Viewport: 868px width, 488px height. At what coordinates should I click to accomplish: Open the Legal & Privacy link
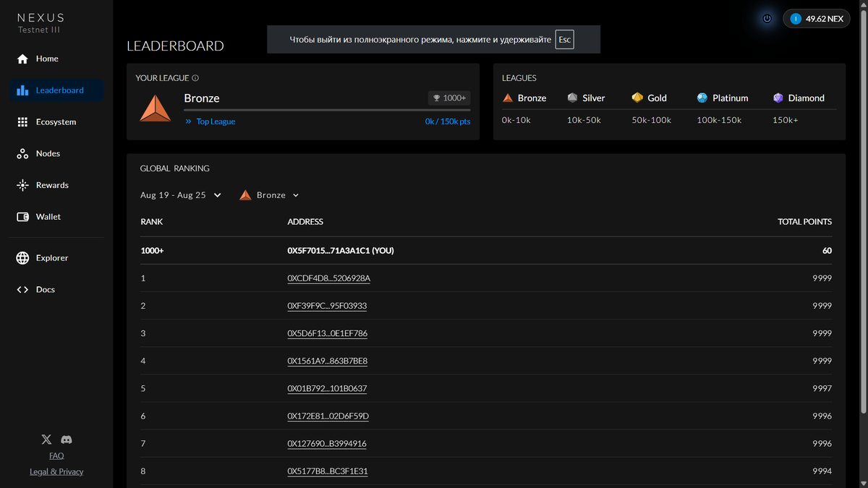pos(56,471)
